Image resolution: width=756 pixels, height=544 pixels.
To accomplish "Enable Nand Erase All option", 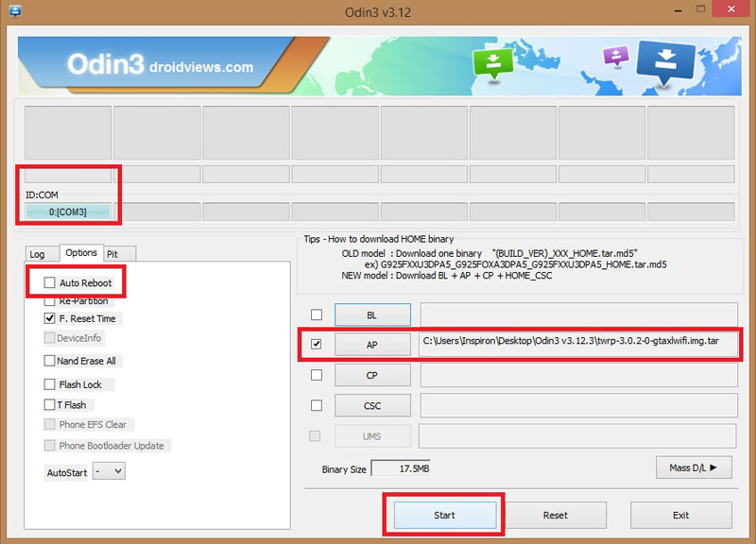I will click(50, 361).
